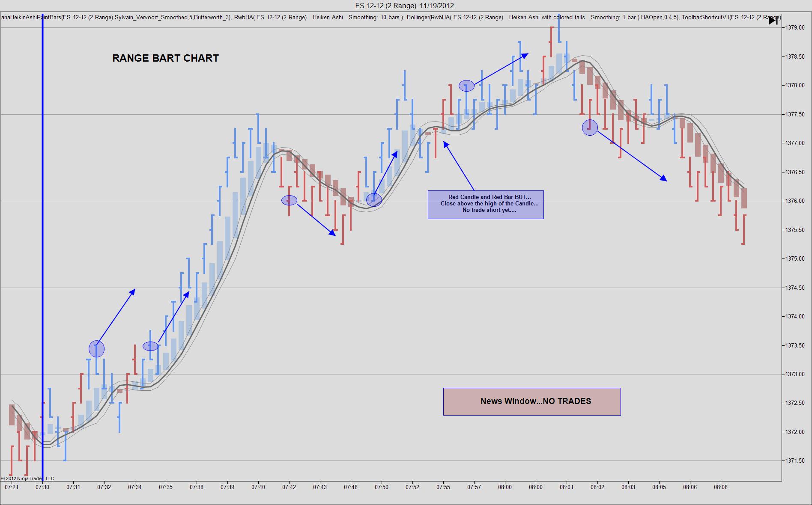This screenshot has height=505, width=812.
Task: Click the "RANGE BART CHART" text annotation
Action: point(165,58)
